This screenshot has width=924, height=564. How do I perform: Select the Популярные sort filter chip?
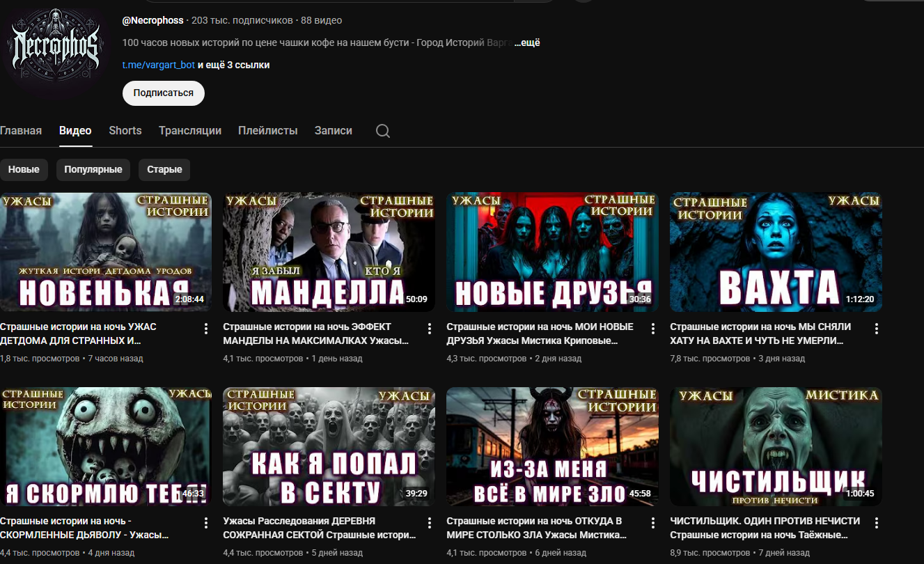[93, 169]
